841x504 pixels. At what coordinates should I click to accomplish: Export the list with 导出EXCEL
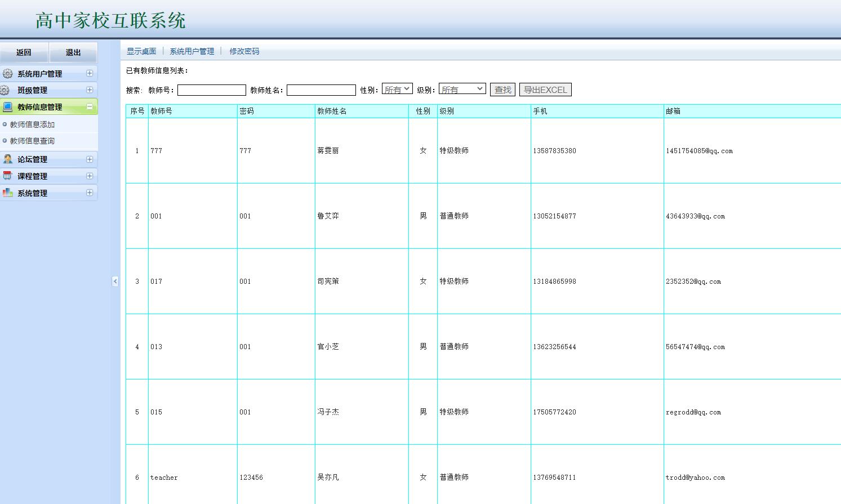pyautogui.click(x=545, y=90)
